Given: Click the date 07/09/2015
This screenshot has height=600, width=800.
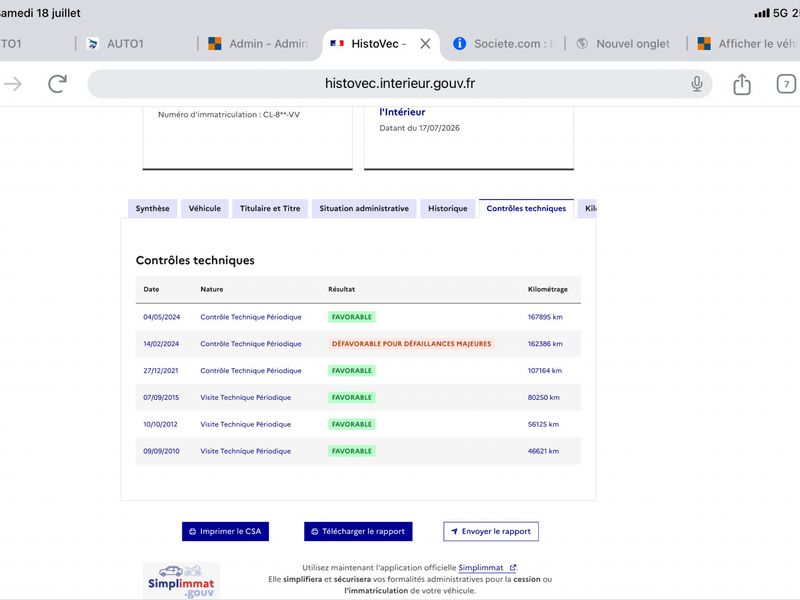Looking at the screenshot, I should pos(161,397).
